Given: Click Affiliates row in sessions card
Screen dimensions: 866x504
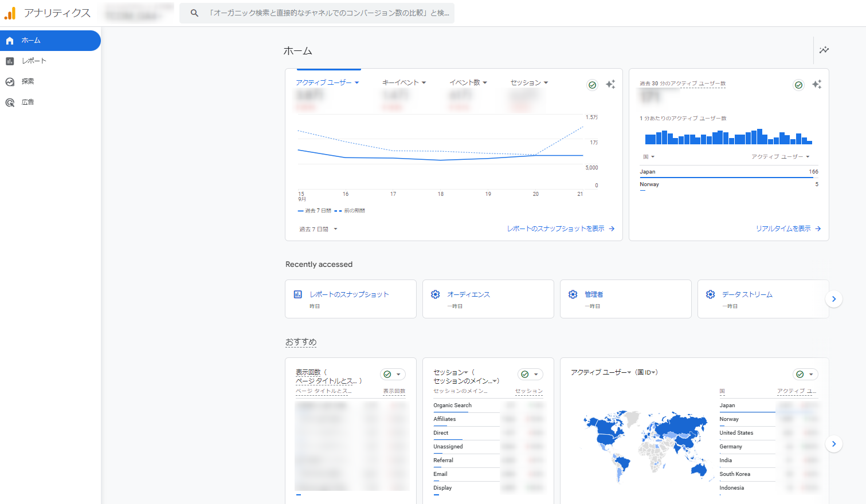Looking at the screenshot, I should tap(488, 419).
